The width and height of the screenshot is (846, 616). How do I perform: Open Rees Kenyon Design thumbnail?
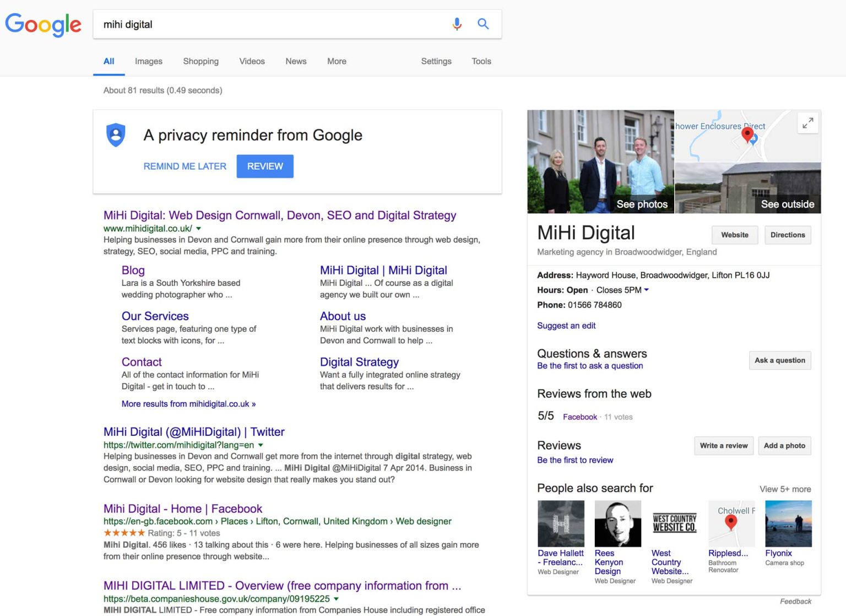pyautogui.click(x=617, y=523)
